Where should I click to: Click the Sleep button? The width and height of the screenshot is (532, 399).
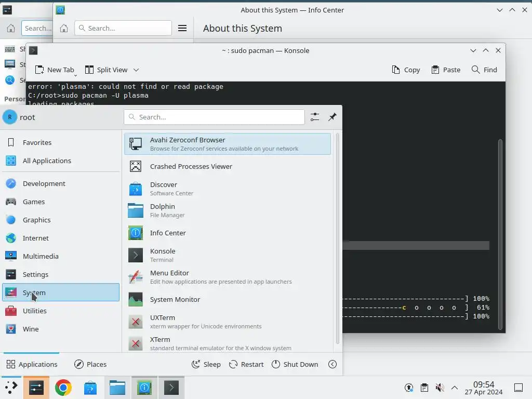pyautogui.click(x=206, y=364)
